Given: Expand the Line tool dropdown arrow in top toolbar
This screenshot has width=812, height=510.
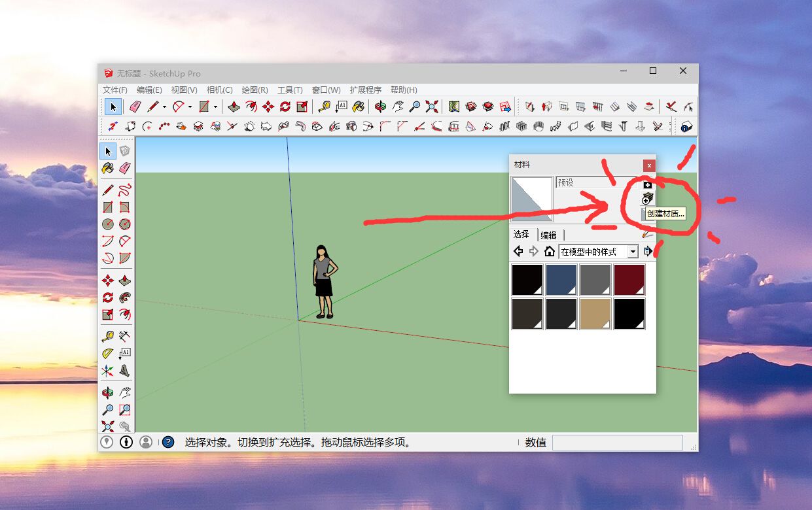Looking at the screenshot, I should 164,107.
